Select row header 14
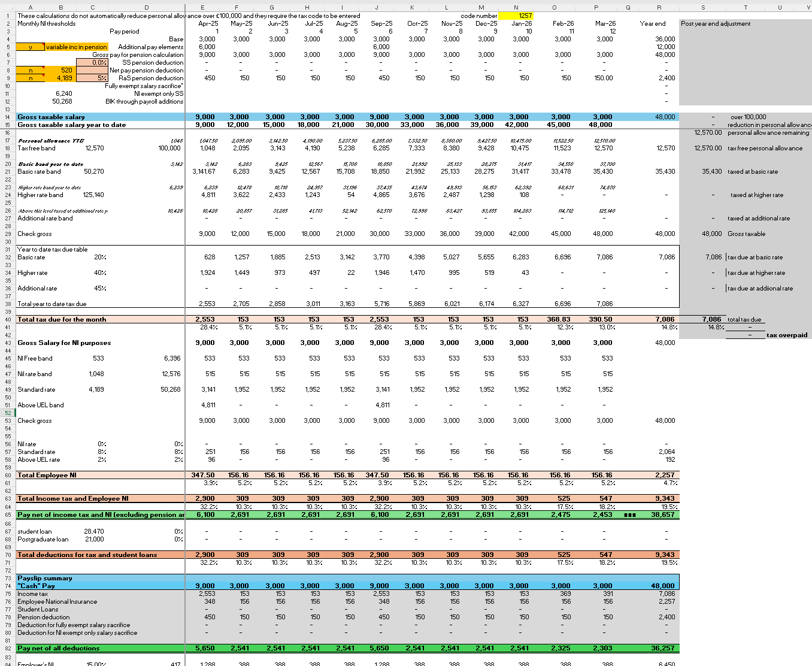812x666 pixels. [x=8, y=117]
